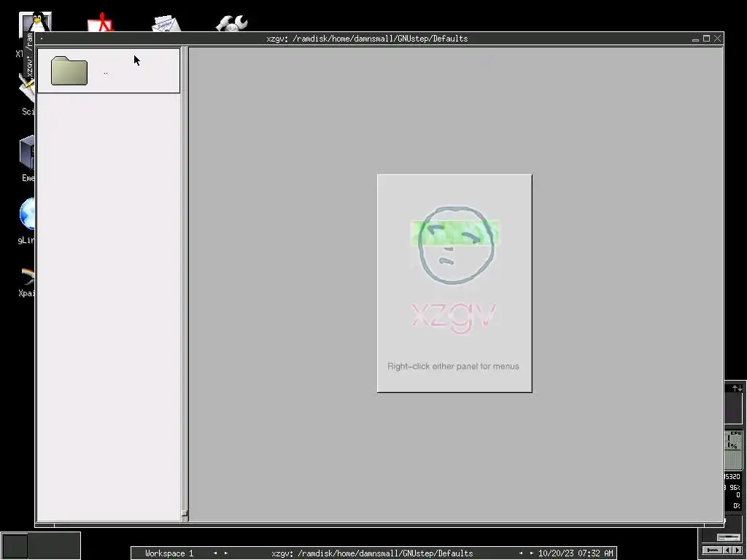Maximize the xzgv window
Image resolution: width=747 pixels, height=560 pixels.
[706, 39]
